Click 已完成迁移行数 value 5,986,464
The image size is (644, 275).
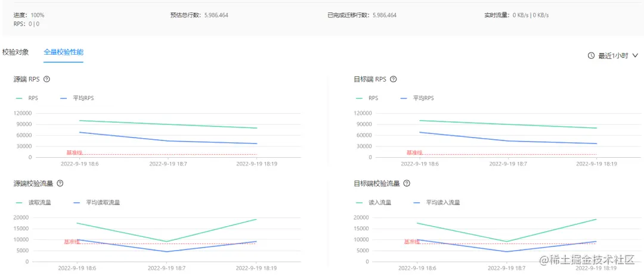click(x=385, y=15)
